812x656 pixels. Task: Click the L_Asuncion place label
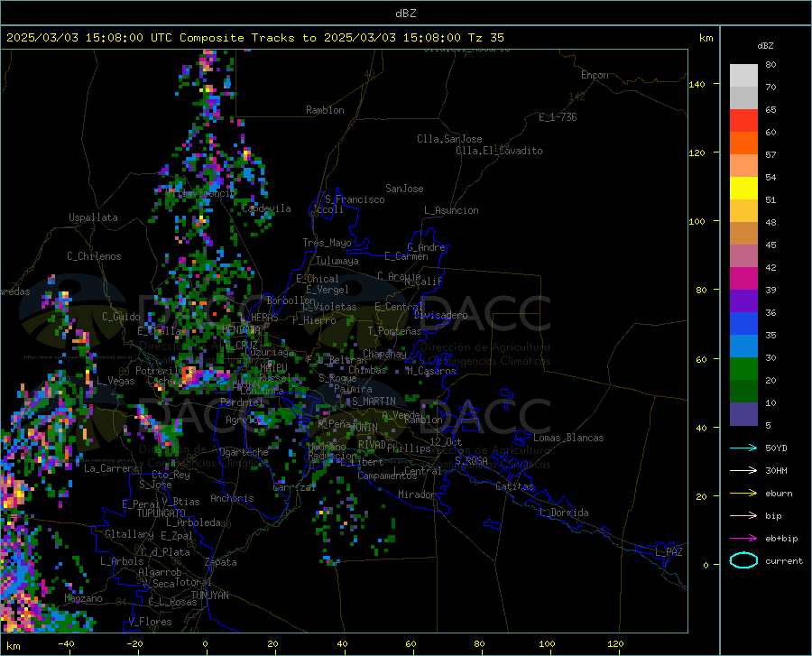(x=451, y=210)
